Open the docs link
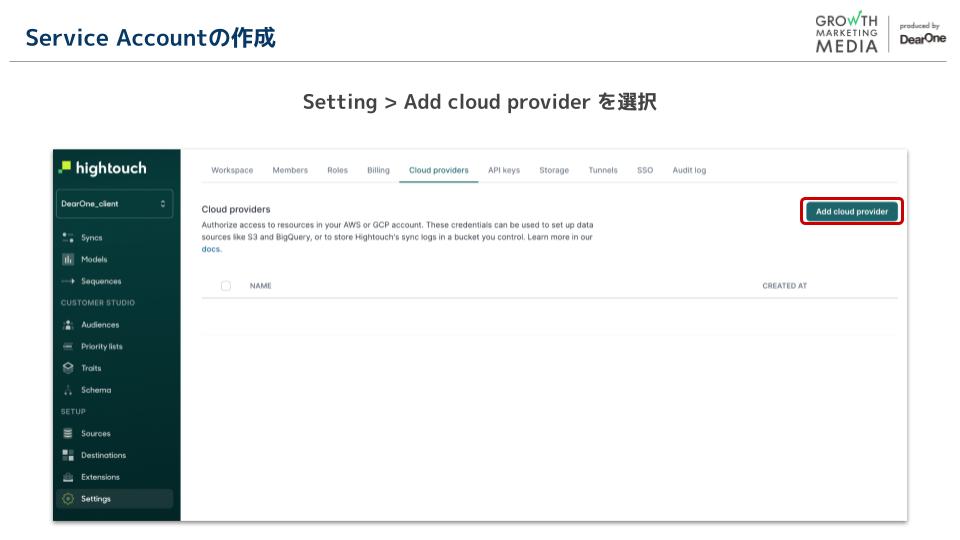The image size is (960, 540). tap(211, 249)
